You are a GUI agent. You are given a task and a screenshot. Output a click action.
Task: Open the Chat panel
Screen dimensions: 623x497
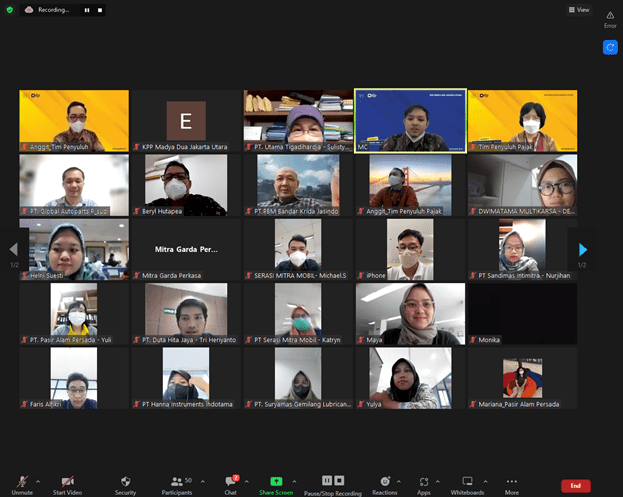[x=231, y=481]
